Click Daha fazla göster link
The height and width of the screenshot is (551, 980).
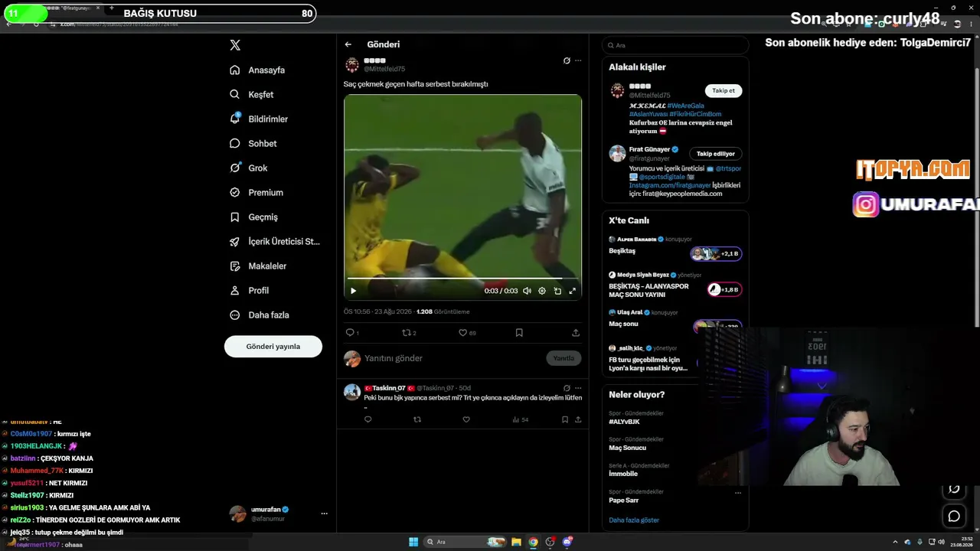634,520
